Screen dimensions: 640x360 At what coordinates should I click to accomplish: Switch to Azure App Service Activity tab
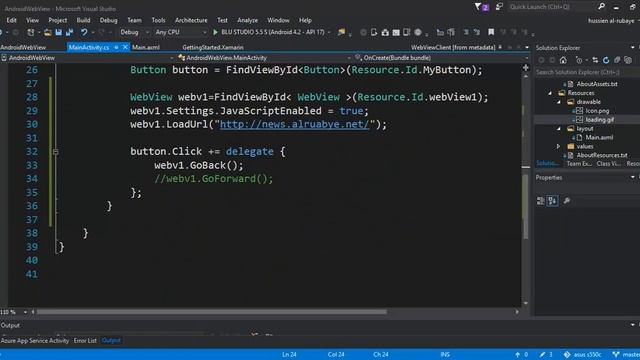[35, 340]
